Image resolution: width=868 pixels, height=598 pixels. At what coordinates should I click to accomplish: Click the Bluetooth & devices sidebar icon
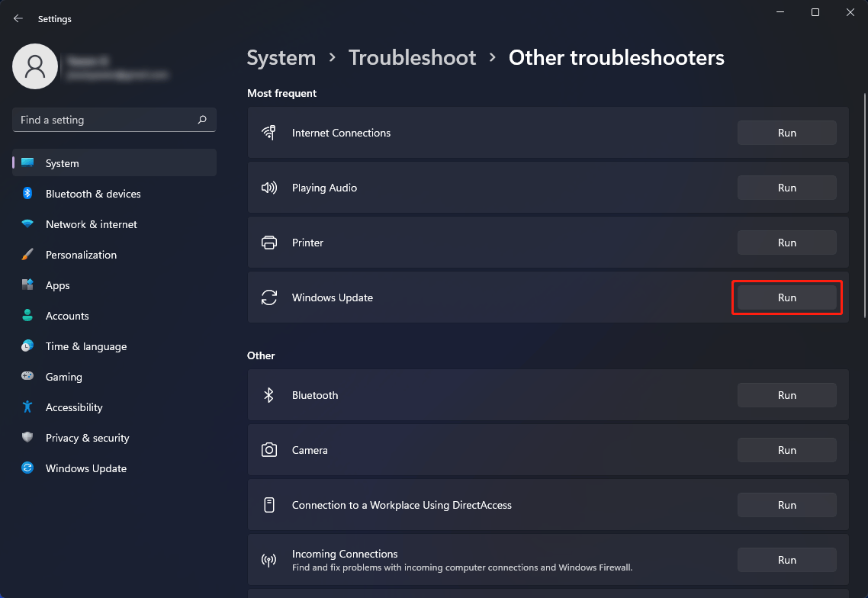tap(27, 194)
